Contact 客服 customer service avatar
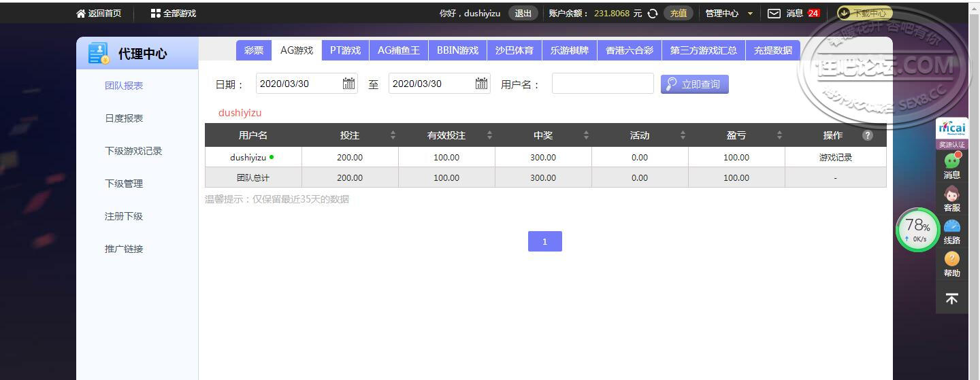The height and width of the screenshot is (380, 980). (x=952, y=193)
